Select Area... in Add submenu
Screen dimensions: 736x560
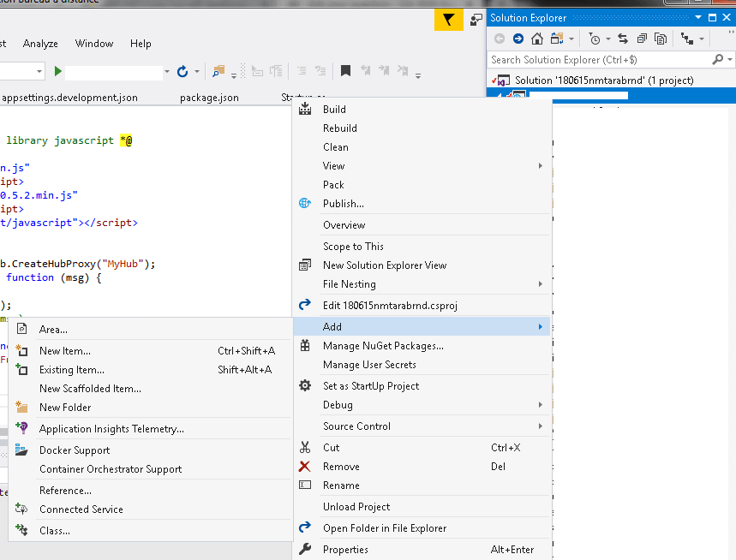(151, 330)
